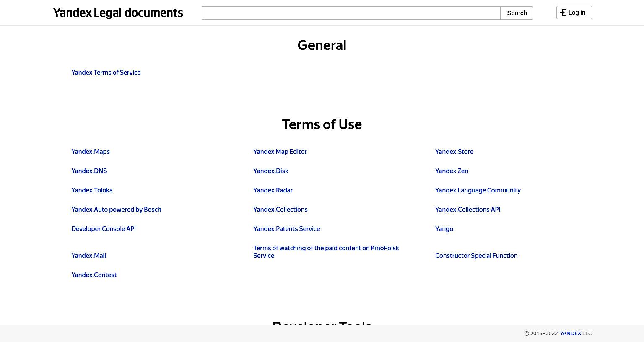This screenshot has height=342, width=644.
Task: Open the Yango terms link
Action: [x=444, y=229]
